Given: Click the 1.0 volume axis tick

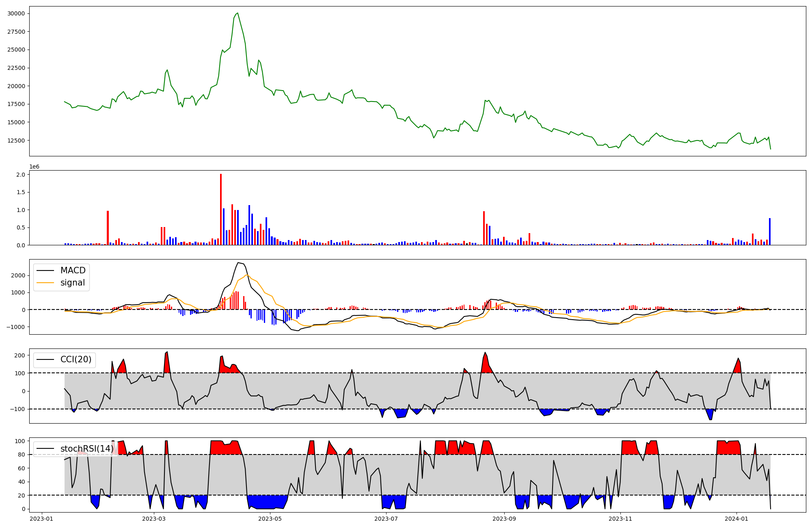Looking at the screenshot, I should (20, 210).
